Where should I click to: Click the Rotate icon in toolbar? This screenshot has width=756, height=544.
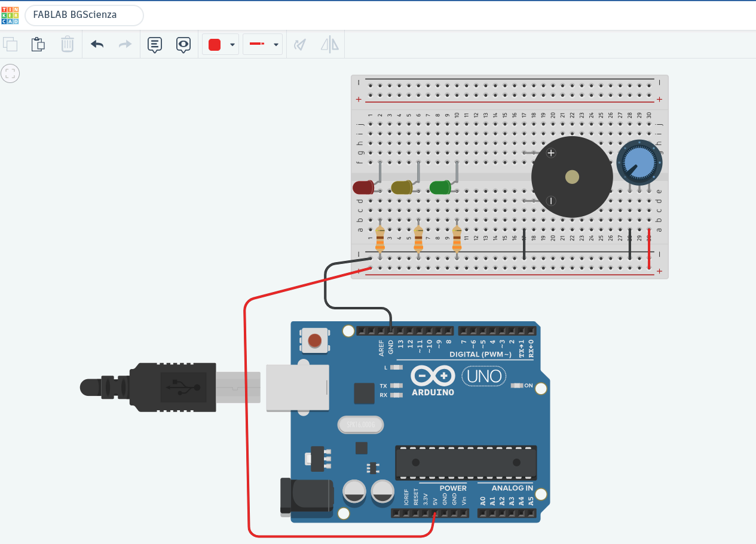300,44
